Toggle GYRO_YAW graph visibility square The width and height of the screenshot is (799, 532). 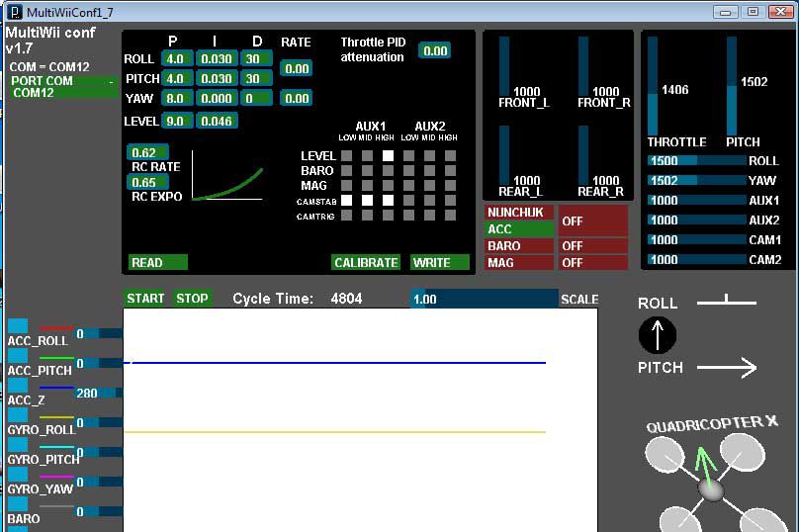(18, 474)
